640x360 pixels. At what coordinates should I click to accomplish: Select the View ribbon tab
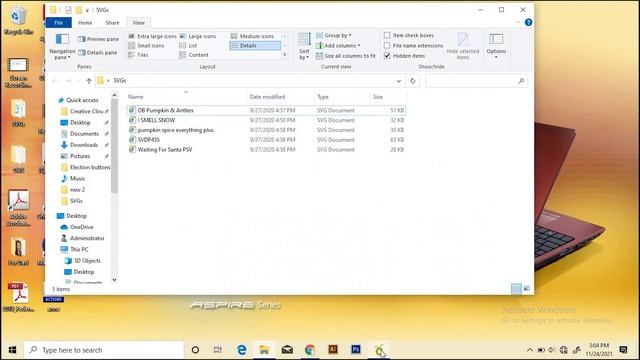(x=138, y=23)
